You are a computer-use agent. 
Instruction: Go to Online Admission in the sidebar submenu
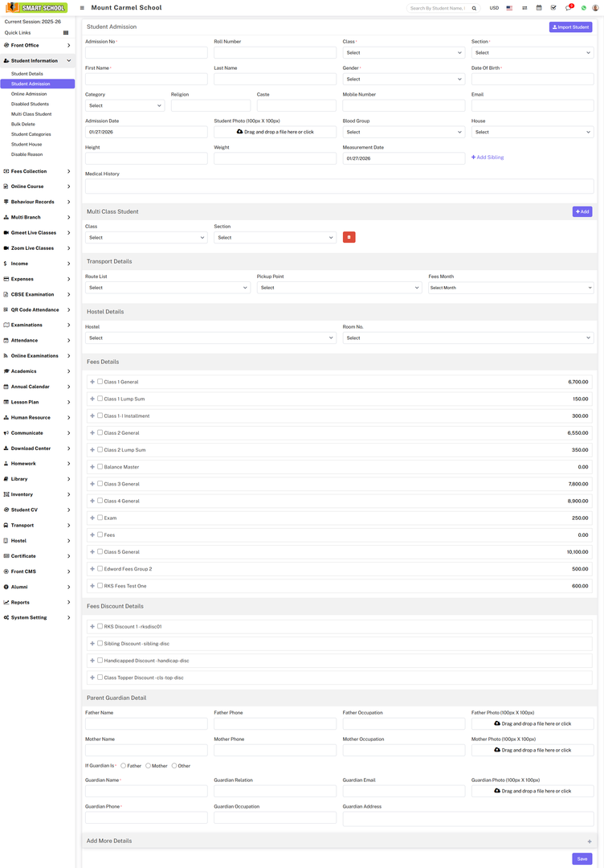click(29, 94)
